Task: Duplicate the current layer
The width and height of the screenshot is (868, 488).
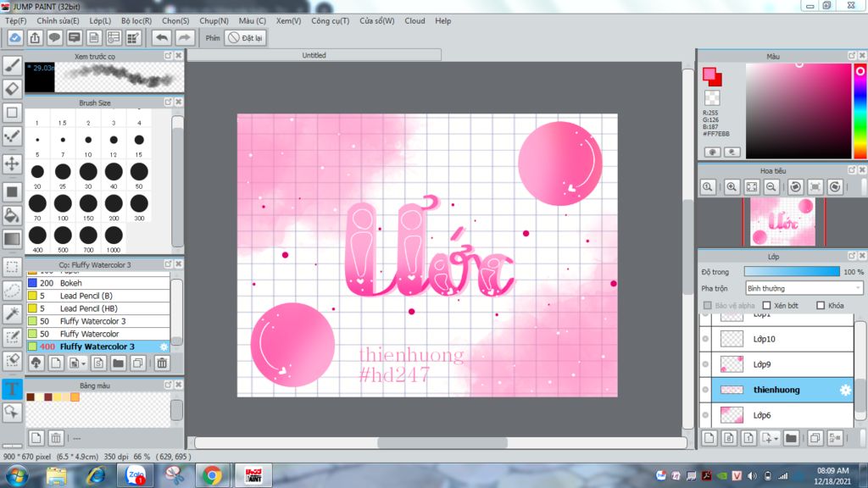Action: point(815,438)
